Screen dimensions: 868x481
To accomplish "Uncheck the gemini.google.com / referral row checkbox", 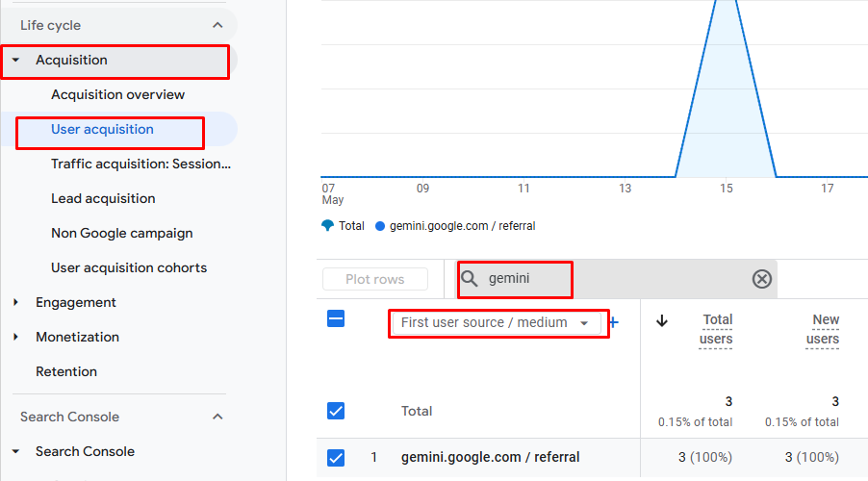I will (336, 458).
